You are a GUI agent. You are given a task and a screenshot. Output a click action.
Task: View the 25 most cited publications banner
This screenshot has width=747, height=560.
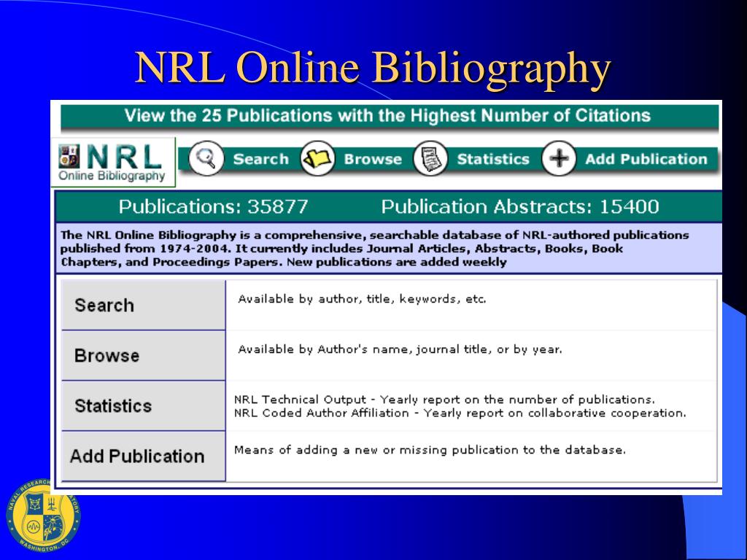click(390, 117)
